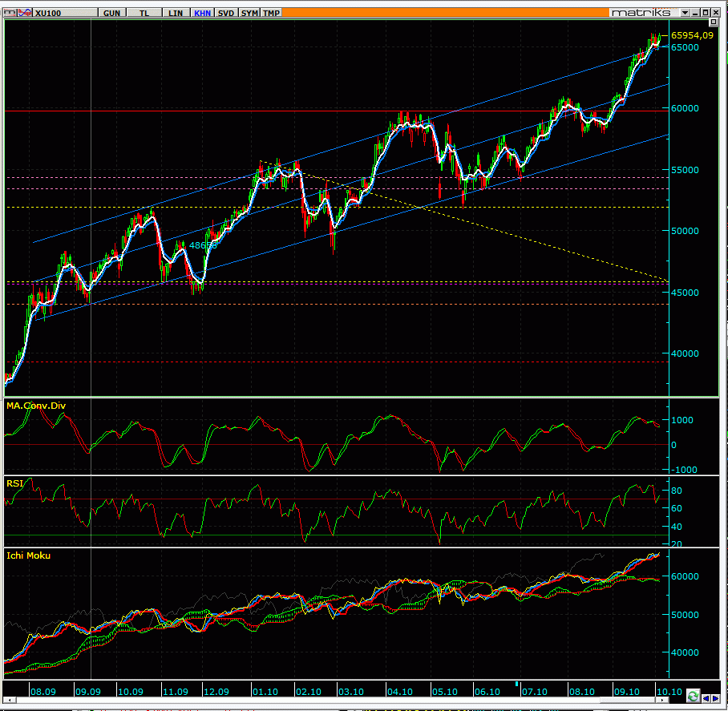Click the right blue arrow to scroll forward
Screen dimensions: 728x711
click(x=716, y=696)
